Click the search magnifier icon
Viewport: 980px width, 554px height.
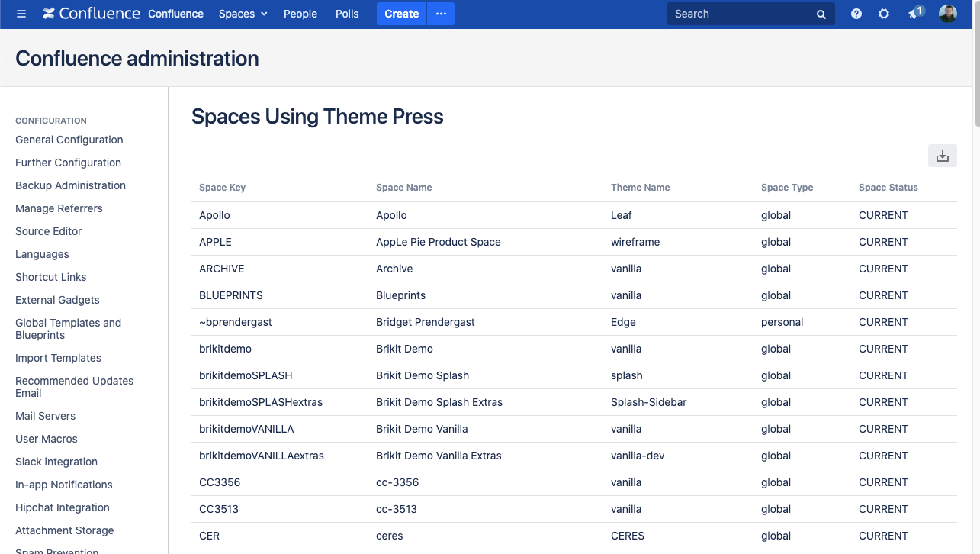click(x=821, y=14)
